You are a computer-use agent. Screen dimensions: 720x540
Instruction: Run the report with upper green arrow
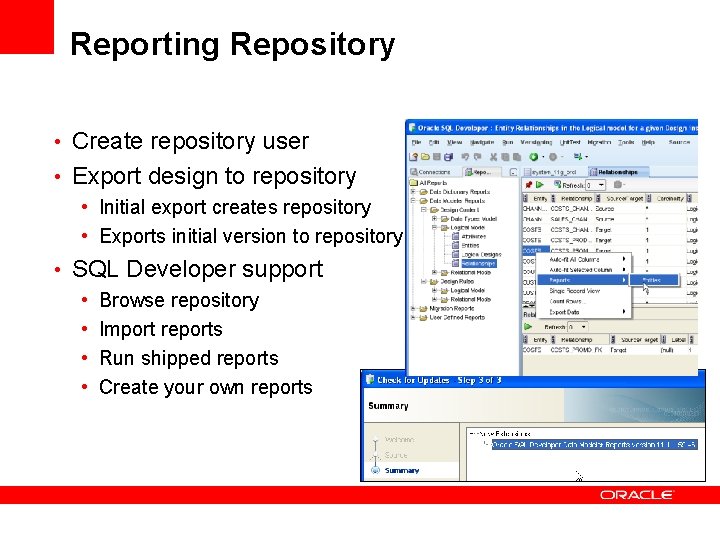click(x=540, y=185)
